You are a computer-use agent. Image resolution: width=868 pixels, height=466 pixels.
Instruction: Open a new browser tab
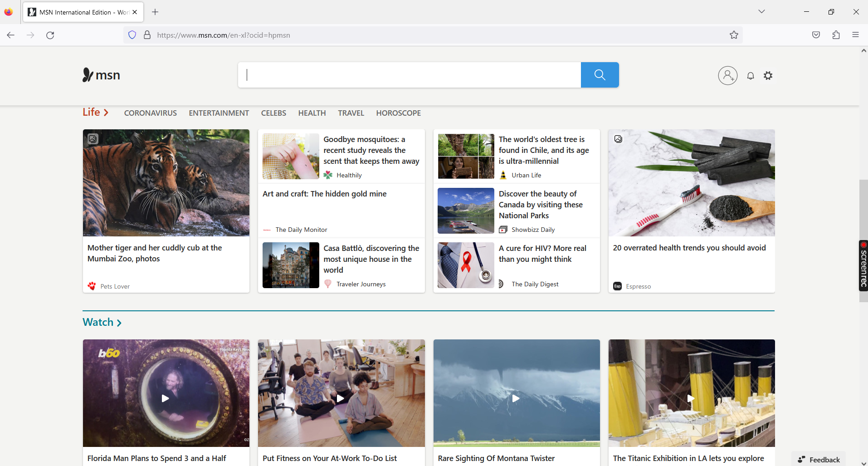155,12
